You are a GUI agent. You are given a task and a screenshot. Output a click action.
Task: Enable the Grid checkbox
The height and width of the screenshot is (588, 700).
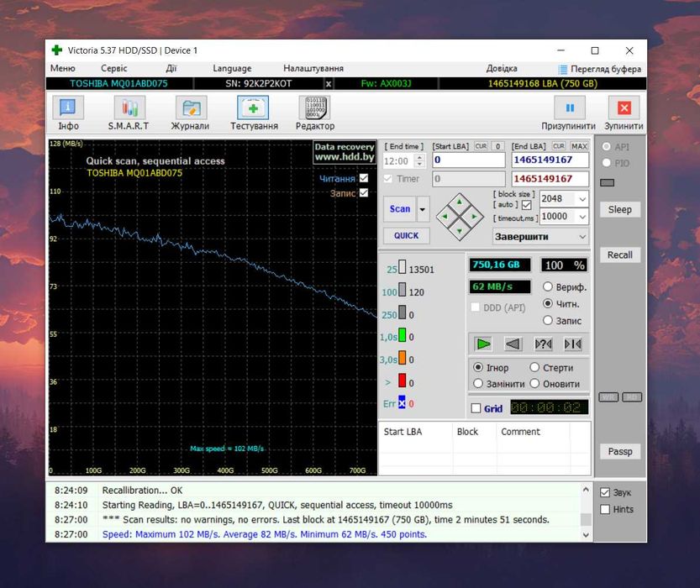tap(476, 408)
